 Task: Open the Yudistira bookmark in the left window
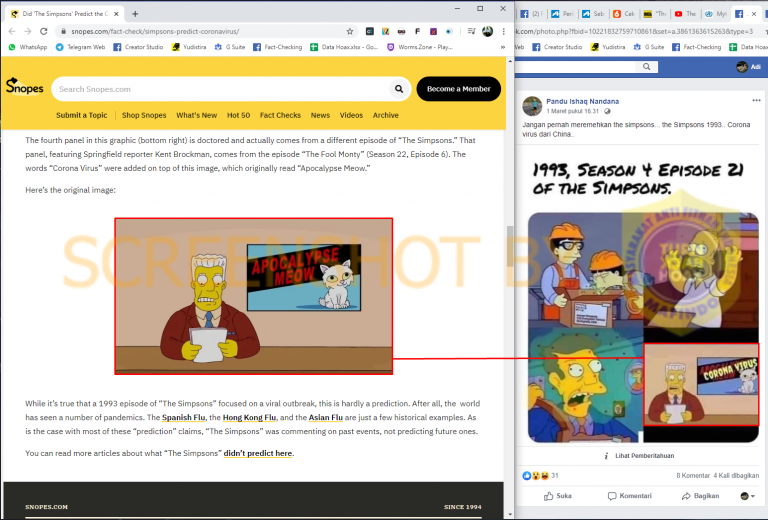[x=189, y=47]
